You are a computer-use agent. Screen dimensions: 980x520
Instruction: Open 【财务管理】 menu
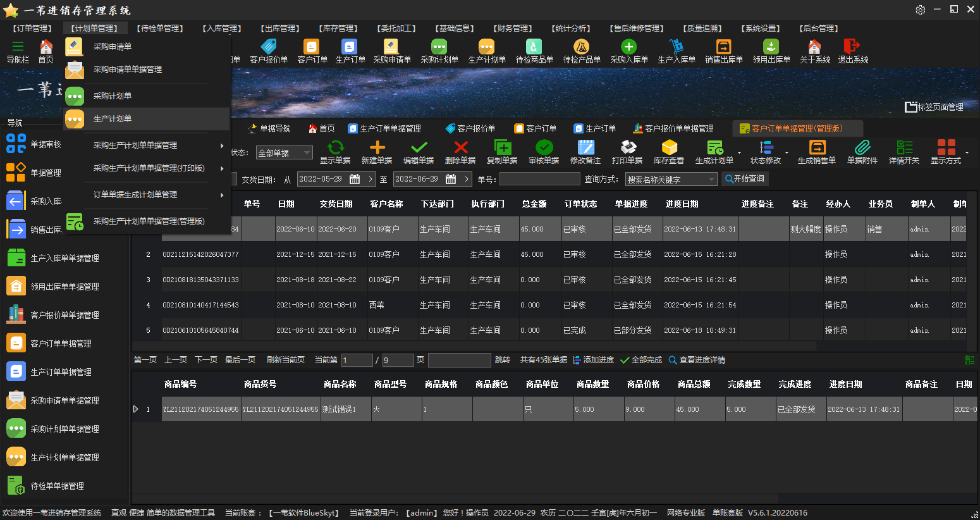pos(513,28)
